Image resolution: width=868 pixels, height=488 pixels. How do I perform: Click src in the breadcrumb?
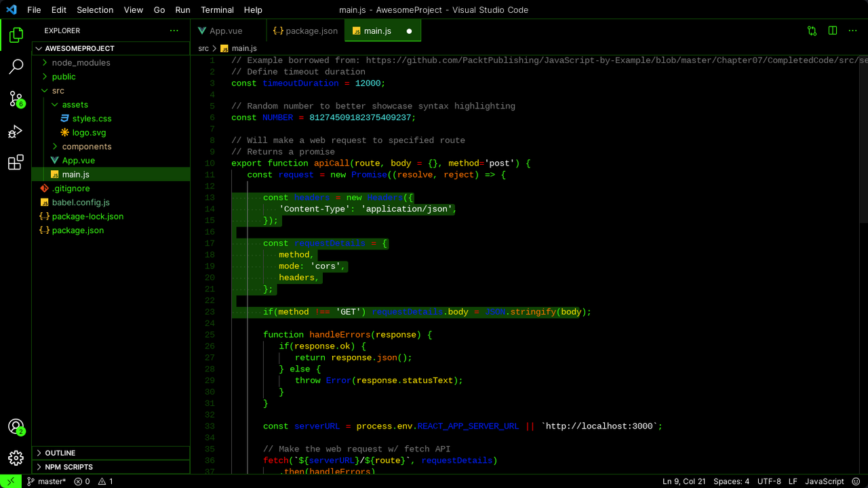(203, 49)
